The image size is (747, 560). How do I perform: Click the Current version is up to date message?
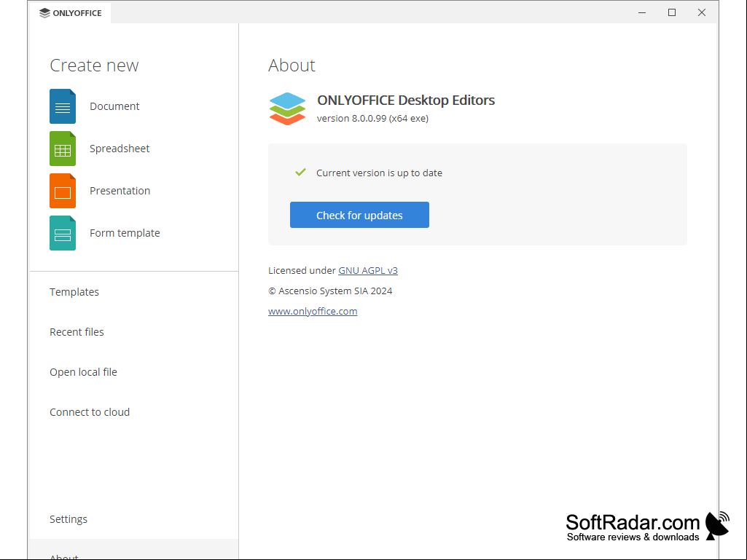coord(379,173)
